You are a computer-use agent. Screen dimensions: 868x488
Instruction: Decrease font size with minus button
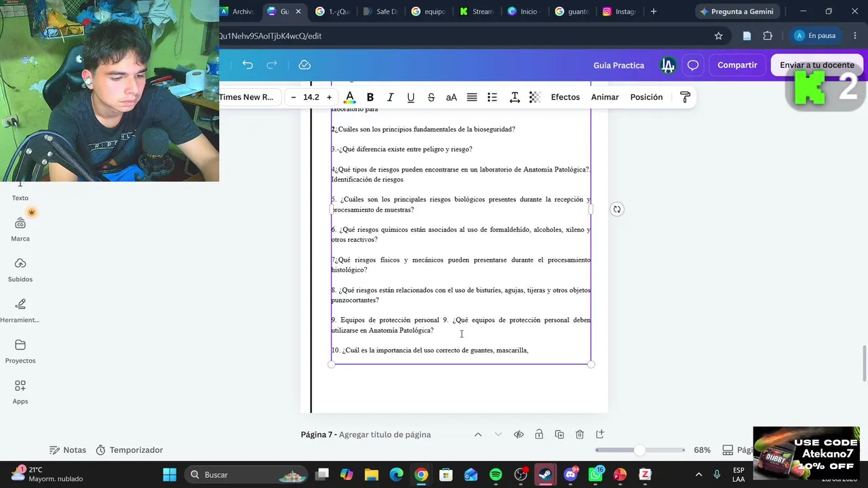pos(294,97)
